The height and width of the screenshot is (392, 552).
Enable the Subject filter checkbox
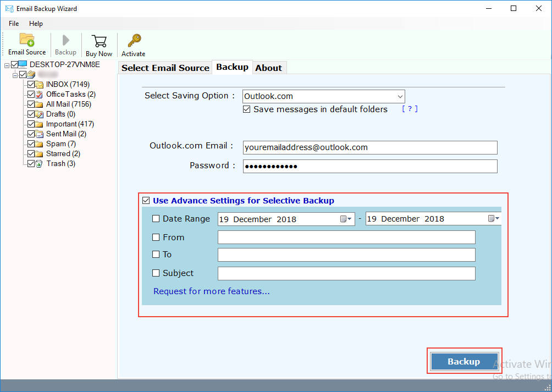(156, 273)
